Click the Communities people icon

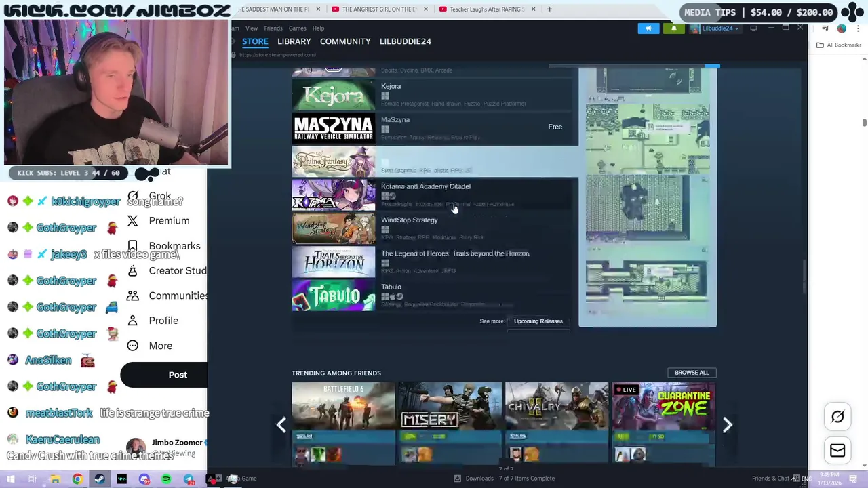[x=133, y=296]
